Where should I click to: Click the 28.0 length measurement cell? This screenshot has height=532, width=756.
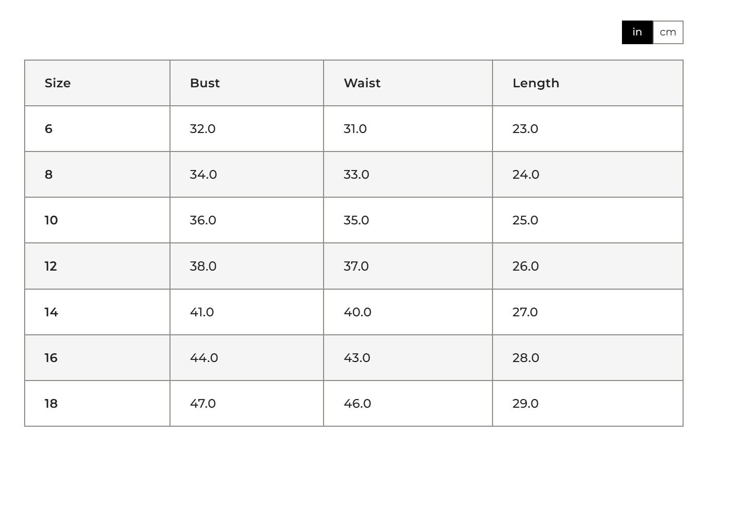coord(588,358)
